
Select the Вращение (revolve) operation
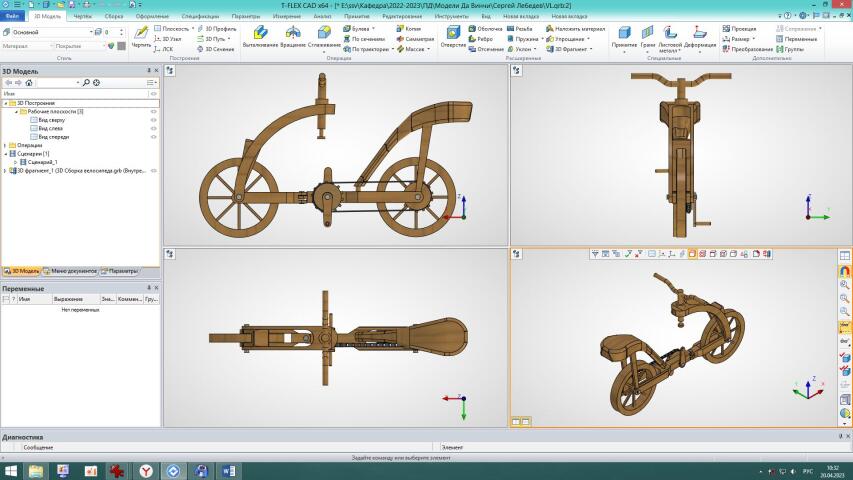tap(293, 37)
